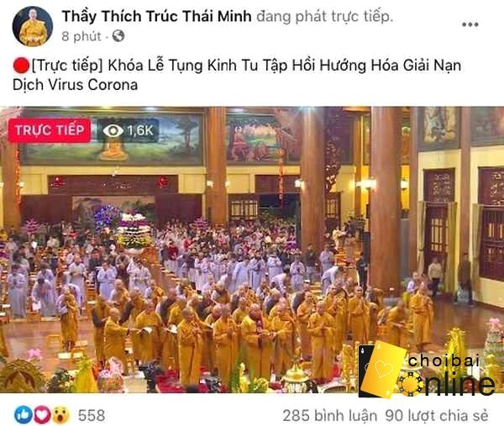Click the Thầy Thích Trúc Thái Minh page name
This screenshot has height=426, width=504.
tap(156, 17)
